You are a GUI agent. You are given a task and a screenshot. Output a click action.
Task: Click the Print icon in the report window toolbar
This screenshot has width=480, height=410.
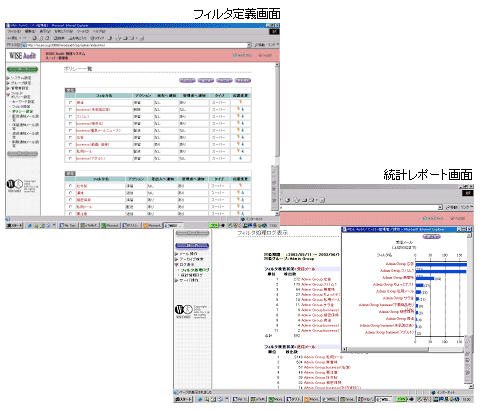[x=304, y=200]
